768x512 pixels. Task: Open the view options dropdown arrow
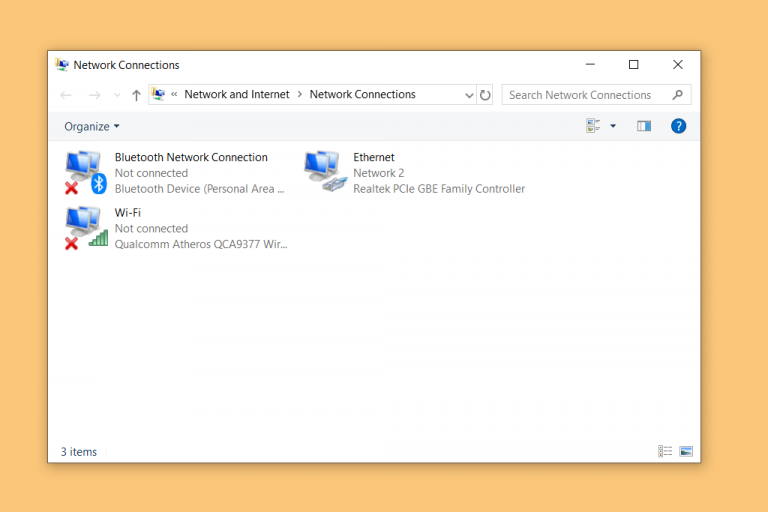click(613, 126)
